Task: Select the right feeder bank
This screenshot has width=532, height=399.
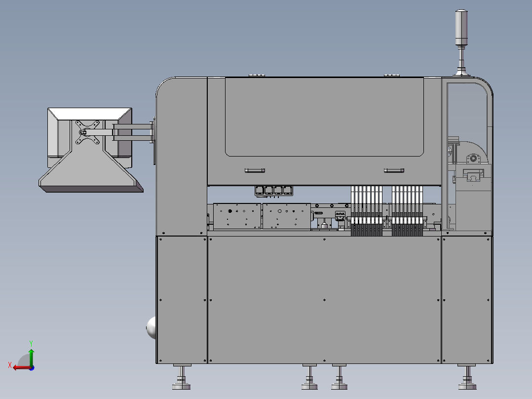Action: point(408,211)
